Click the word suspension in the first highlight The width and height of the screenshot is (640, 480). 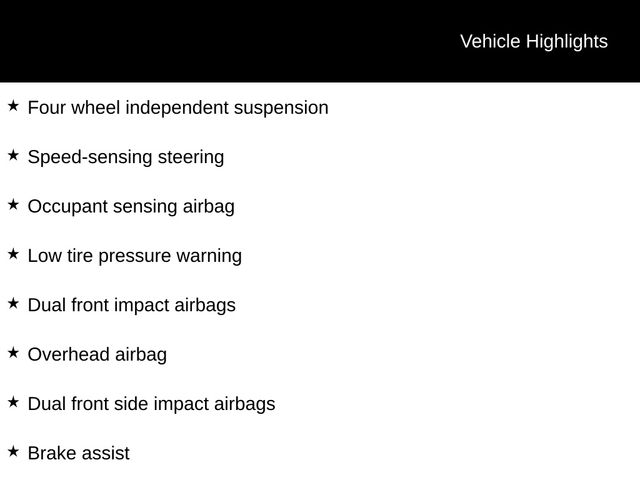point(280,108)
